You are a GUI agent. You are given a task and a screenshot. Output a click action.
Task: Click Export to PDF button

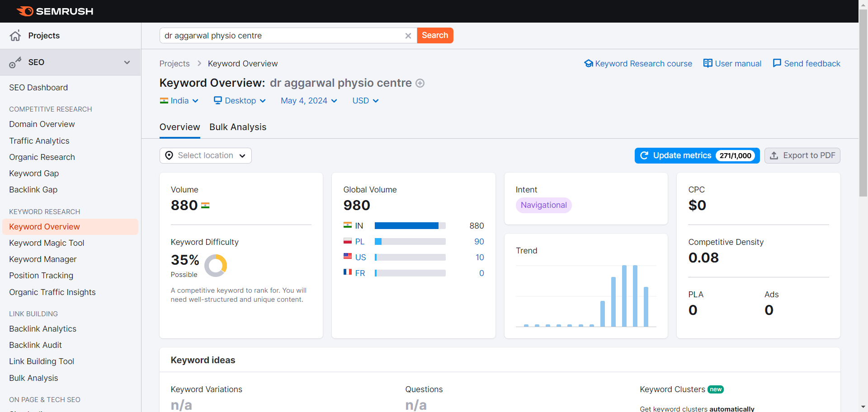point(802,155)
